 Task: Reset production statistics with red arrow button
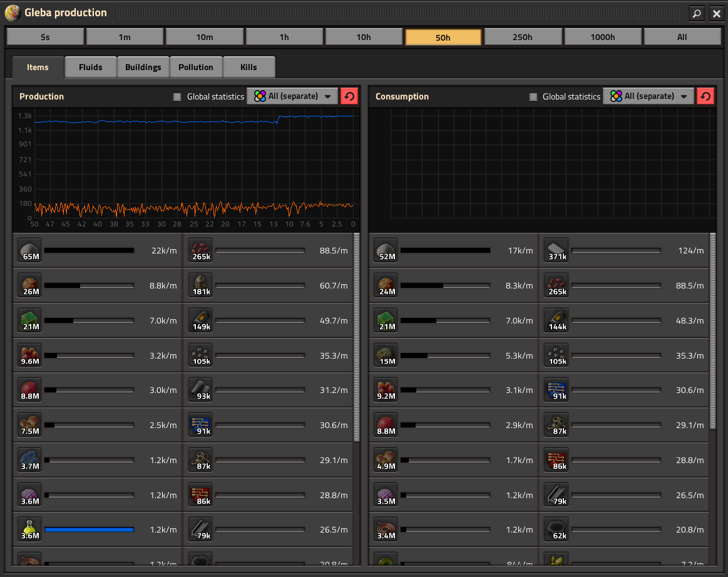[x=349, y=96]
